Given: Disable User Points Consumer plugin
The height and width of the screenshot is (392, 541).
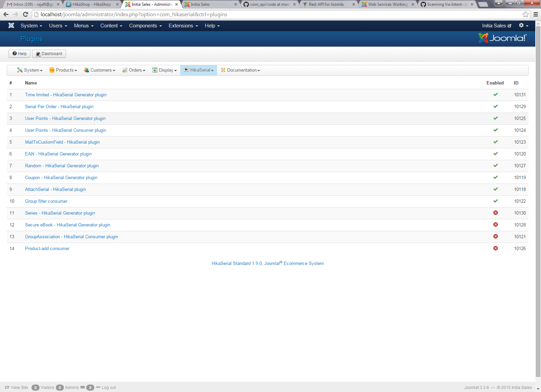Looking at the screenshot, I should 495,130.
